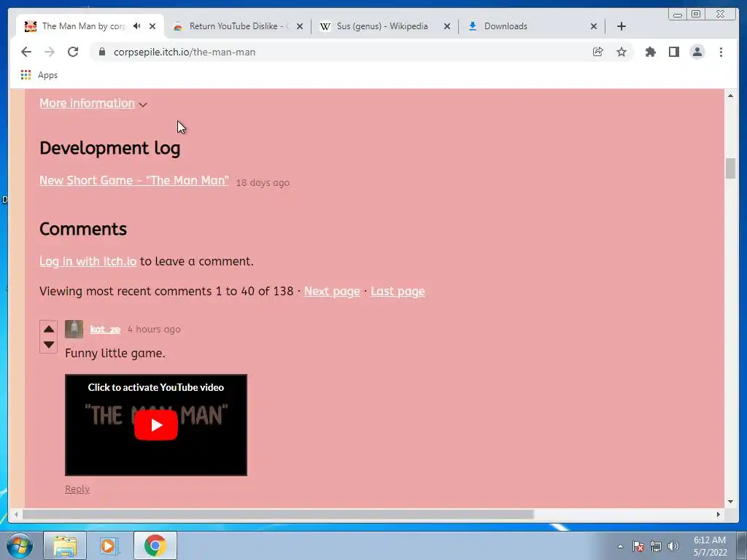The height and width of the screenshot is (560, 747).
Task: Click the Development log heading
Action: 110,148
